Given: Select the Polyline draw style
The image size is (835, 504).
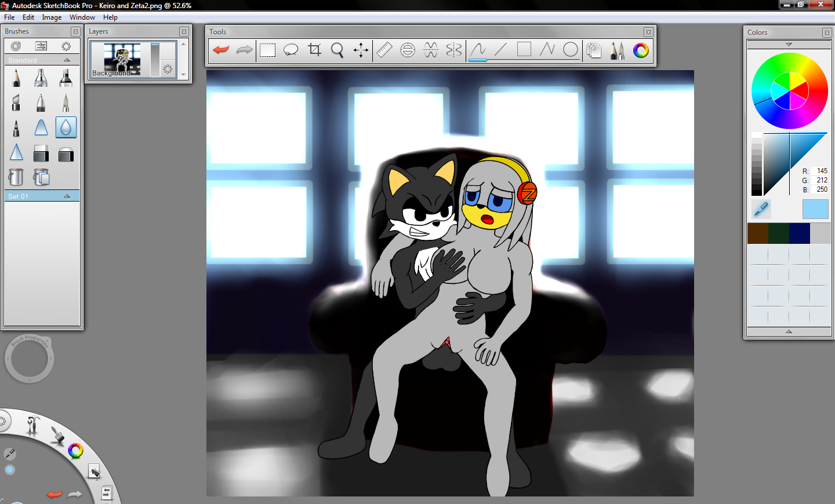Looking at the screenshot, I should coord(547,50).
